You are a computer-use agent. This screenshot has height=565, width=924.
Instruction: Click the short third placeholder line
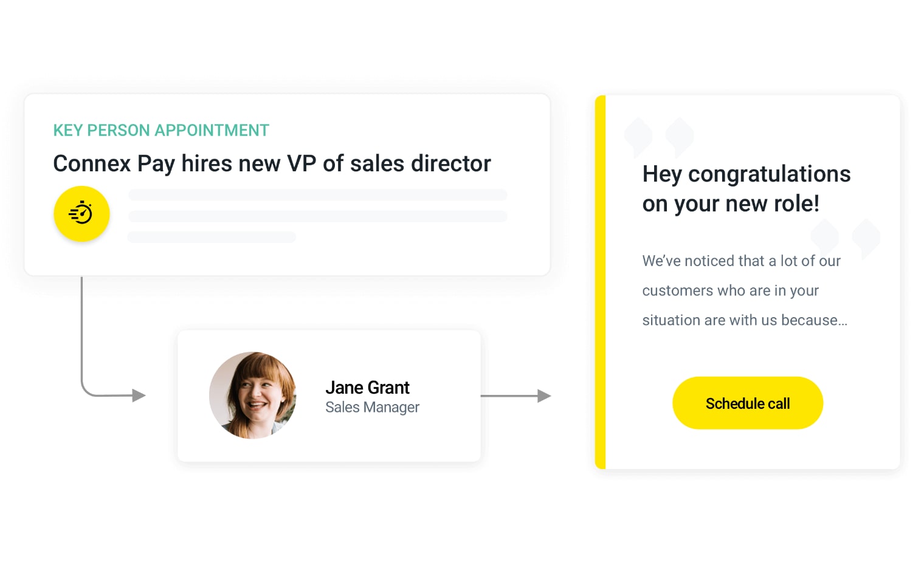(x=212, y=237)
